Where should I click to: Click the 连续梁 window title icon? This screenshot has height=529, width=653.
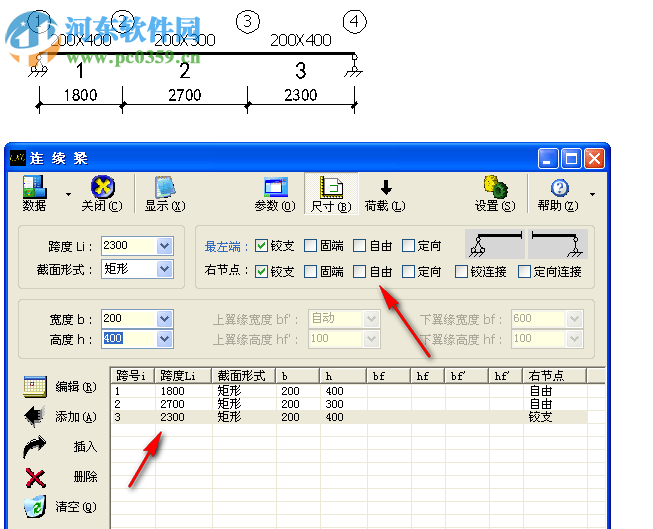point(17,158)
